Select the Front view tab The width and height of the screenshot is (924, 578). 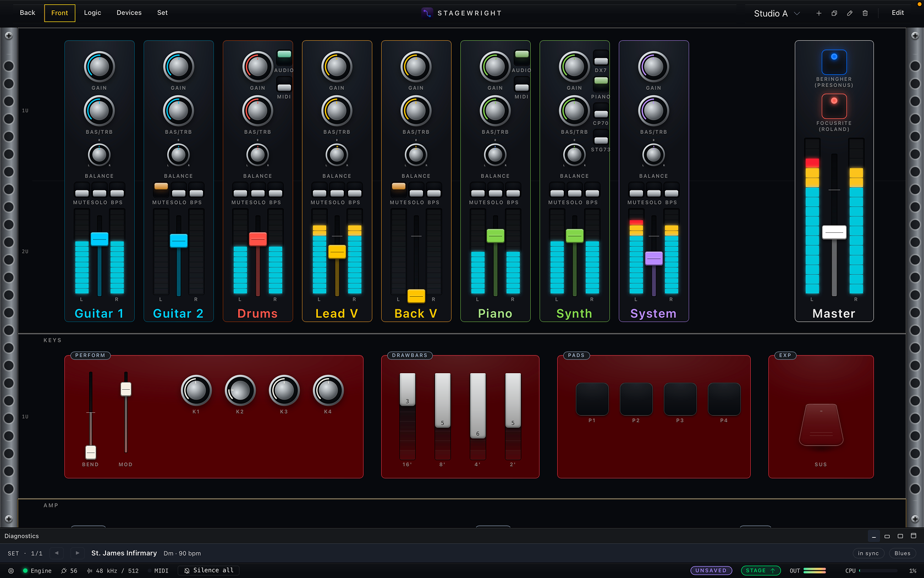click(59, 13)
